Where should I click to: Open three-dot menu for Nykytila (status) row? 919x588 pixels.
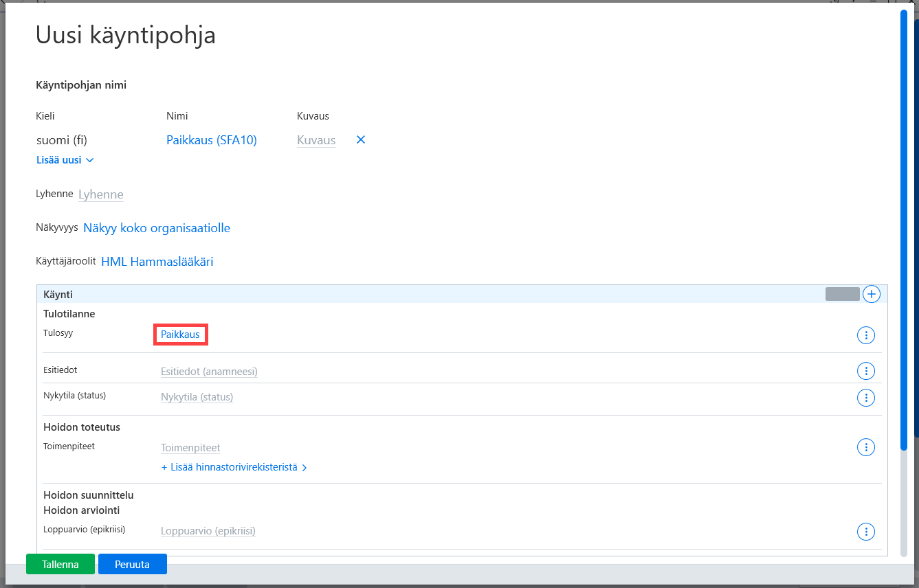point(866,397)
